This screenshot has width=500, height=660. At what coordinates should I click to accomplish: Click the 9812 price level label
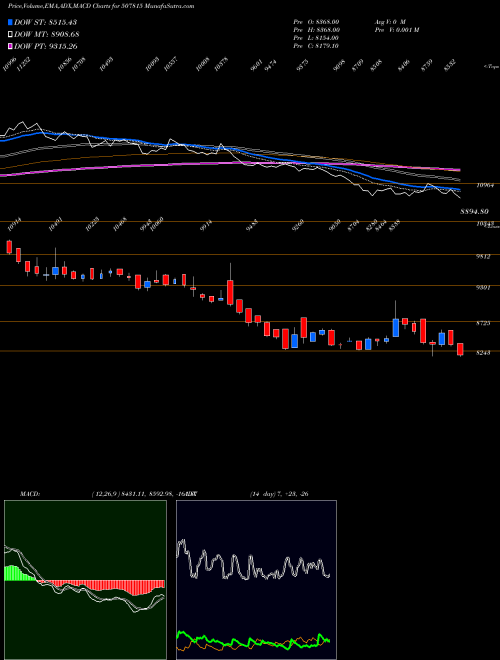pyautogui.click(x=483, y=256)
